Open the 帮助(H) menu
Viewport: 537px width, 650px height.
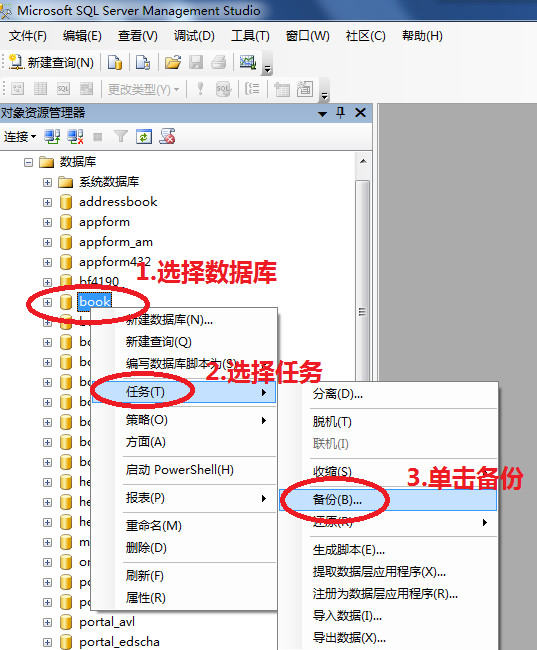pyautogui.click(x=422, y=36)
